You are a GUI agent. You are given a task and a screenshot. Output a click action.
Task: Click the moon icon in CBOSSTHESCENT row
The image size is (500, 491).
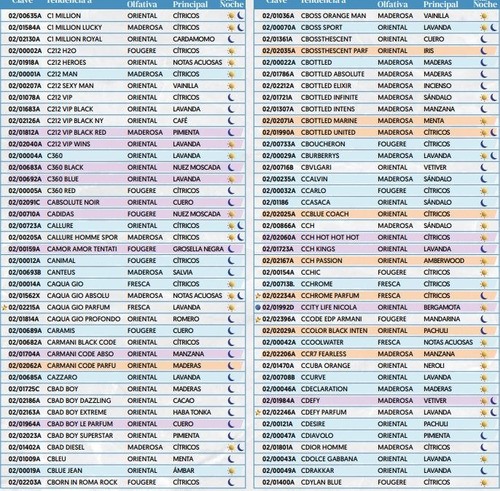click(x=484, y=39)
